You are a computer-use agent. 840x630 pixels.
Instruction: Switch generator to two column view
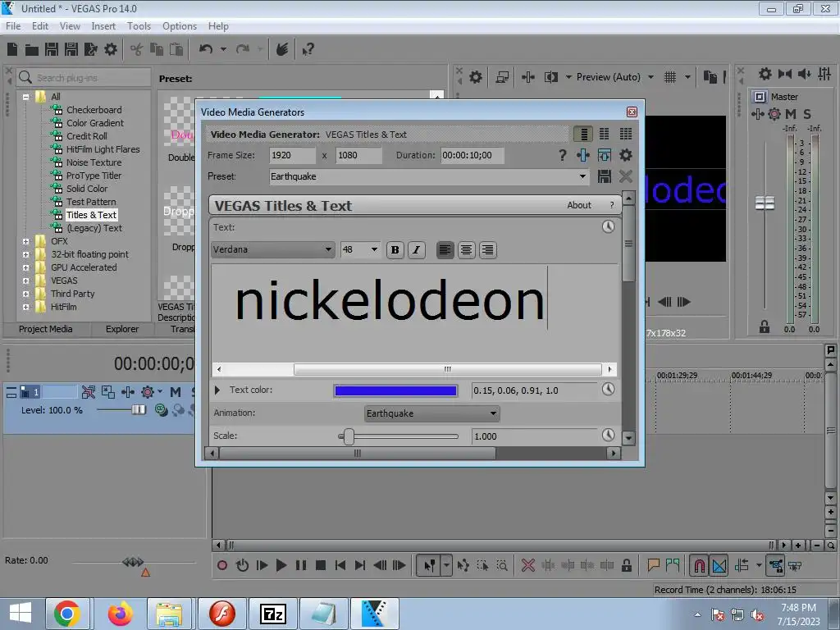(605, 134)
